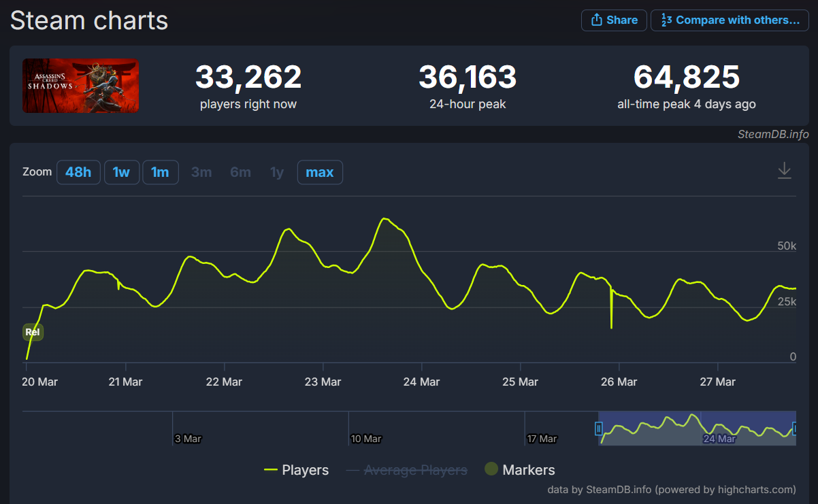Click the 24 Mar axis label
Viewport: 818px width, 504px height.
pyautogui.click(x=421, y=382)
